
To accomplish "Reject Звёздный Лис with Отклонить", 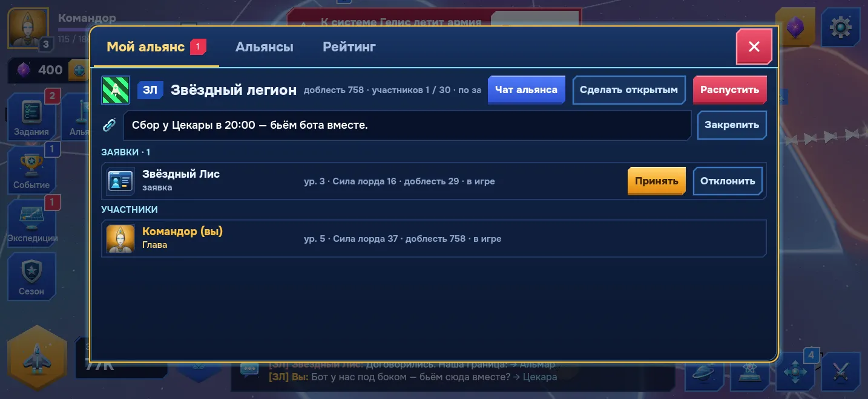I will pos(728,181).
